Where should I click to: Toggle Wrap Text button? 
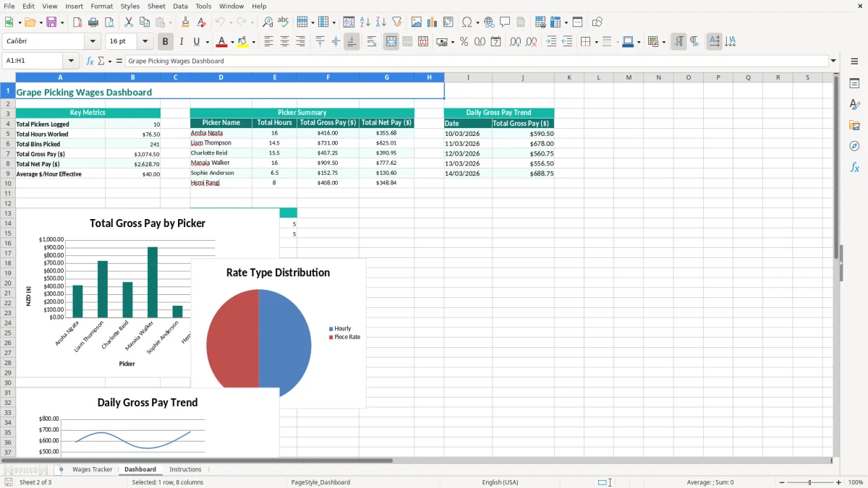pyautogui.click(x=372, y=42)
